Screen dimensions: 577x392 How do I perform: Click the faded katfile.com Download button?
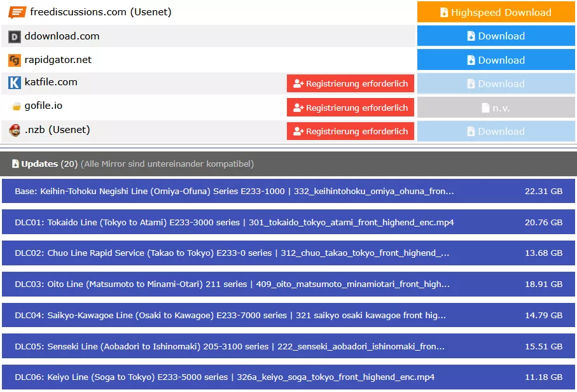[496, 83]
